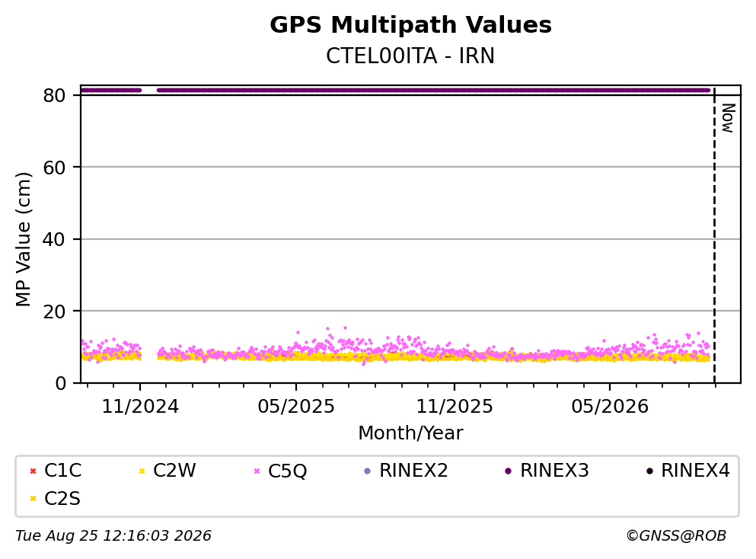Click the C2S orange legend marker
The height and width of the screenshot is (559, 756).
click(x=33, y=499)
